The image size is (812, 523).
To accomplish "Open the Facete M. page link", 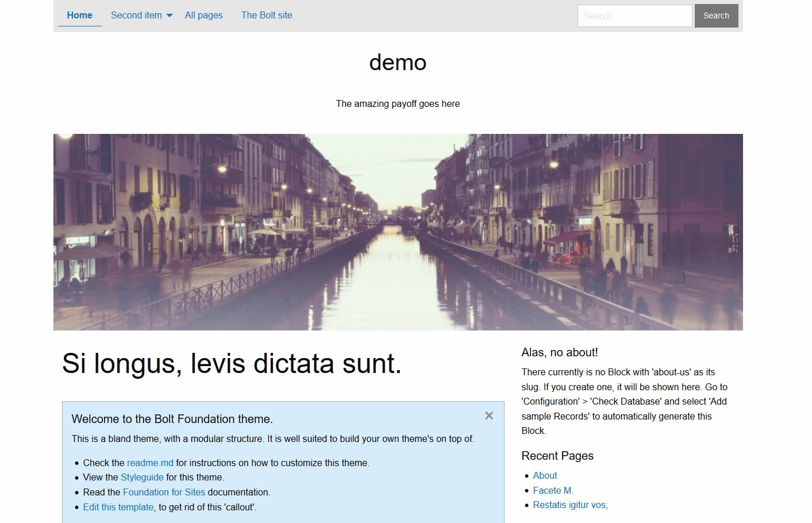I will 553,490.
